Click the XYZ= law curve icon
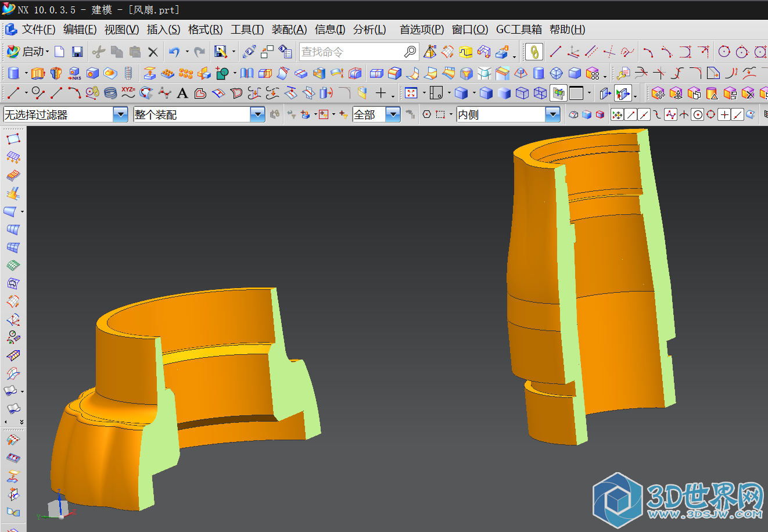Viewport: 768px width, 532px height. pos(128,93)
